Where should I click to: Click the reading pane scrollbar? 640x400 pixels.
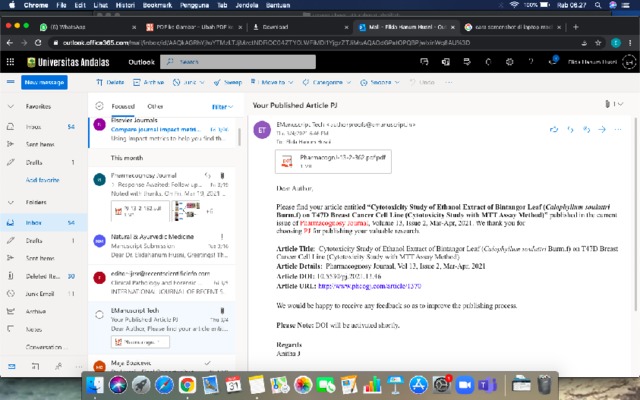coord(636,214)
